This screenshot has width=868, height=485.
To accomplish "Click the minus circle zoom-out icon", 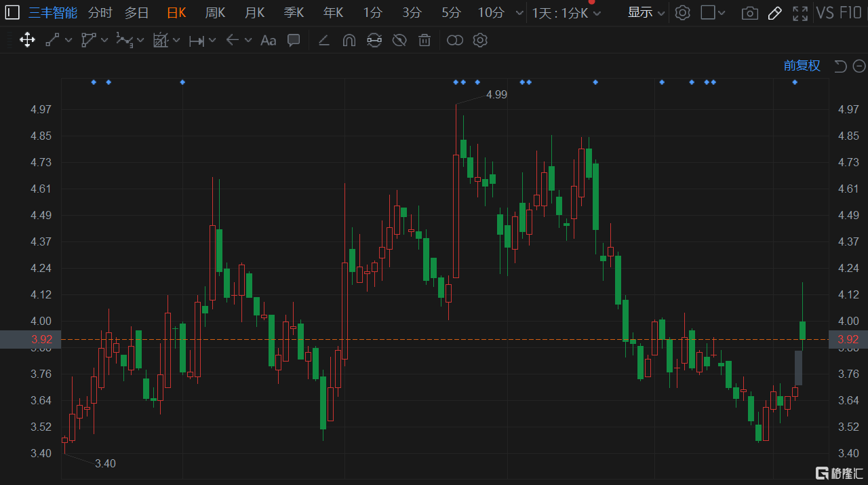I will 859,66.
